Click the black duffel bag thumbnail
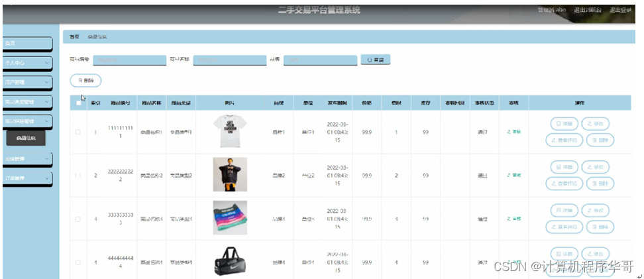Image resolution: width=644 pixels, height=279 pixels. click(230, 261)
